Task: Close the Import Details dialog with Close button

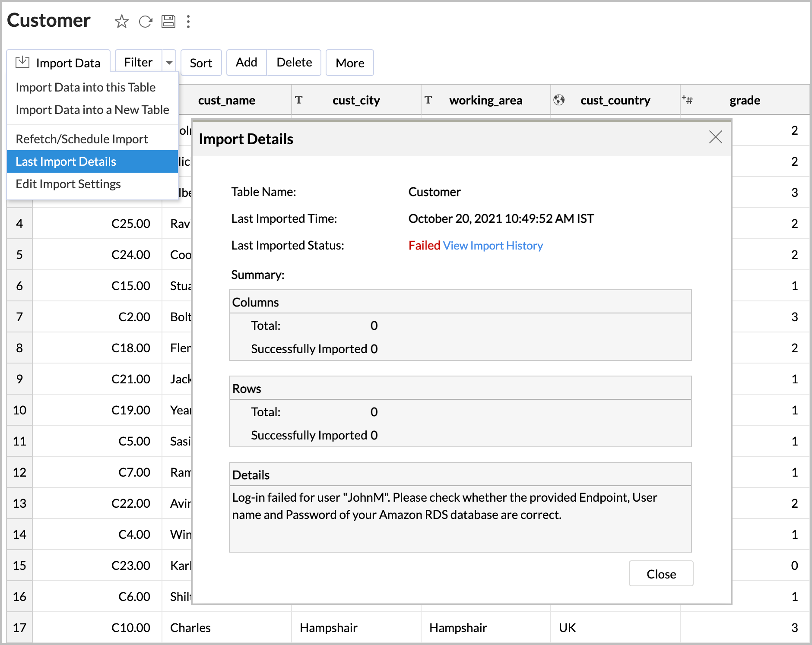Action: pyautogui.click(x=661, y=574)
